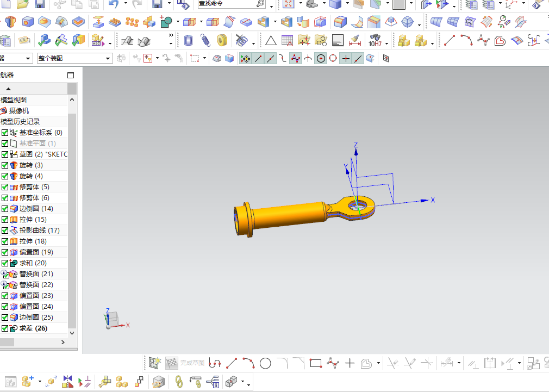Click the 10H7 binoculars icon
Viewport: 549px width, 392px height.
coord(375,41)
